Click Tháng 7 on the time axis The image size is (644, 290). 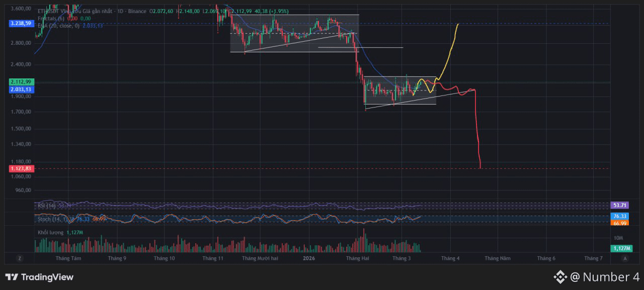(593, 258)
